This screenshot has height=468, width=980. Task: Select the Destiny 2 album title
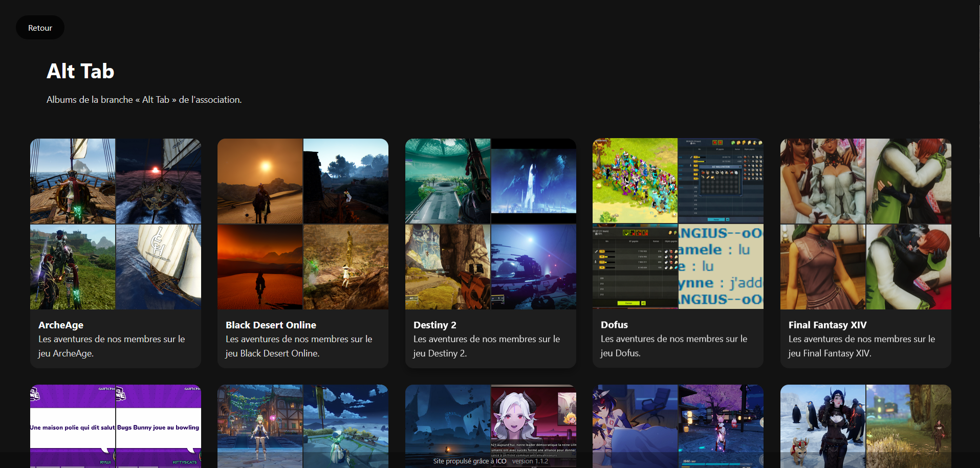434,325
